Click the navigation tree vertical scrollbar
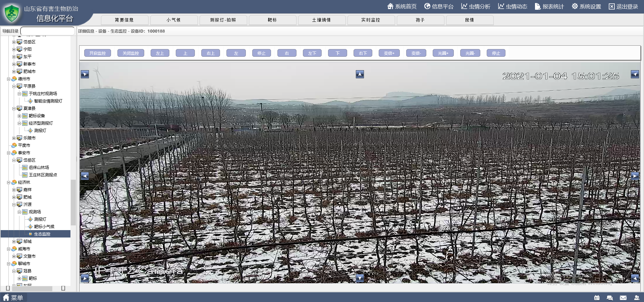 coord(73,202)
